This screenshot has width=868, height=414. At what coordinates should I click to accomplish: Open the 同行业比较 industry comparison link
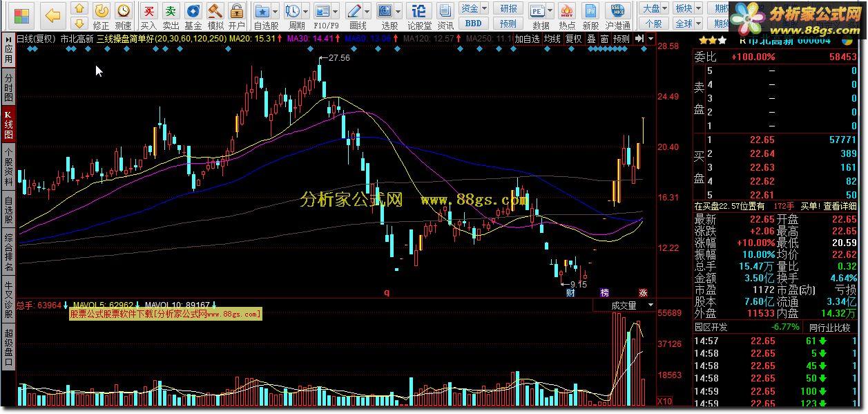coord(830,327)
